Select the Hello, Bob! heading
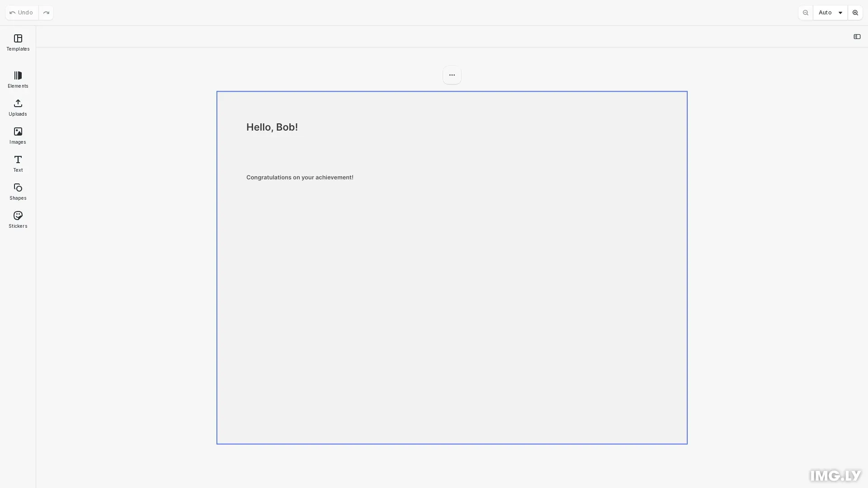This screenshot has height=488, width=868. point(272,127)
